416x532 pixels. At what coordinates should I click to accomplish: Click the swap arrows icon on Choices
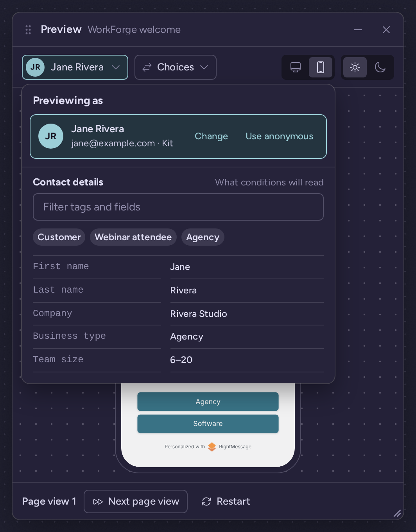[147, 68]
